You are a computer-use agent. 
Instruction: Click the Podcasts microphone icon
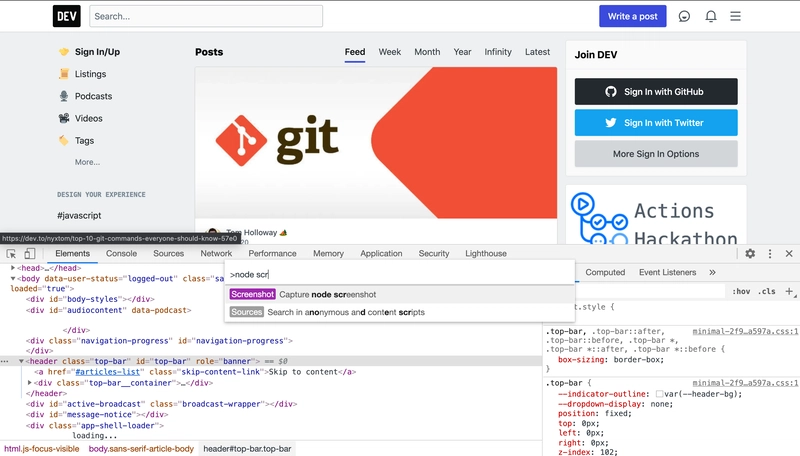pyautogui.click(x=64, y=96)
